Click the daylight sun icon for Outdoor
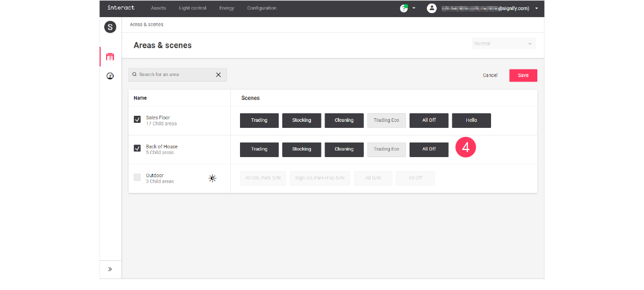Image resolution: width=644 pixels, height=290 pixels. click(x=212, y=178)
